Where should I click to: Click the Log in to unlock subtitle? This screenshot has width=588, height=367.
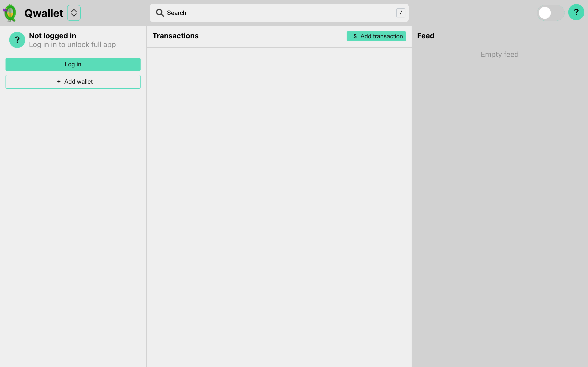72,45
